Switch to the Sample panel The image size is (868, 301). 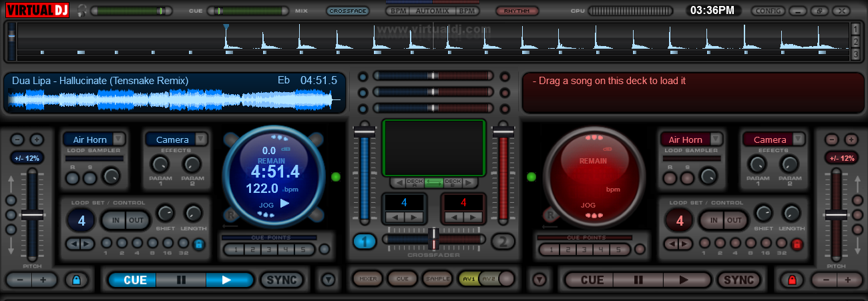(438, 279)
